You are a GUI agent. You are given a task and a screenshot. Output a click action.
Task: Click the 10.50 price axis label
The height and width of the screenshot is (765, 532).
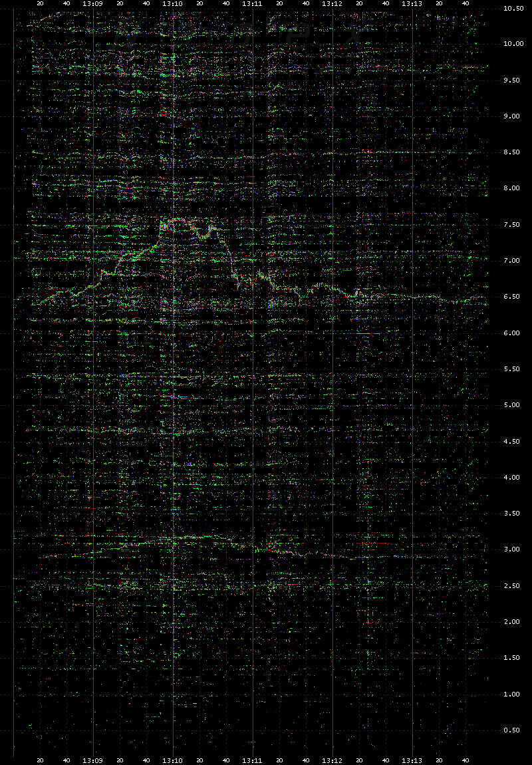(514, 9)
